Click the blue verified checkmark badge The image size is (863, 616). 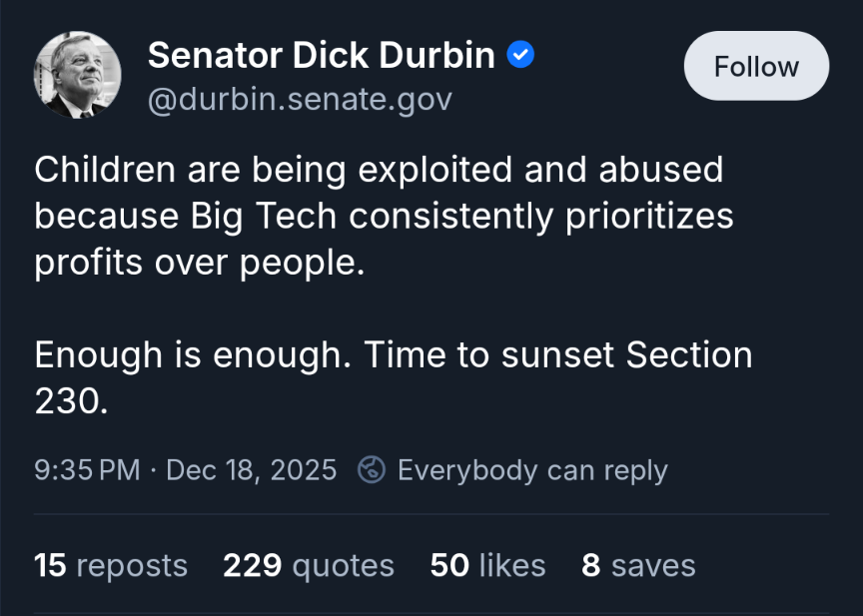(520, 56)
